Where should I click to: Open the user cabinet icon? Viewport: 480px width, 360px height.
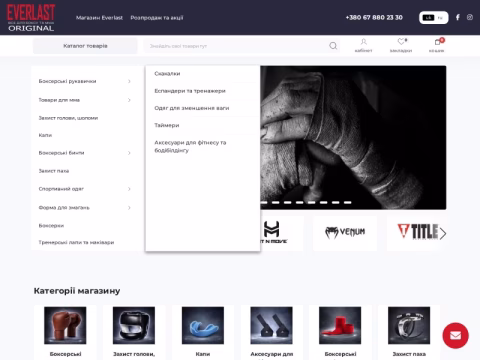click(x=363, y=42)
